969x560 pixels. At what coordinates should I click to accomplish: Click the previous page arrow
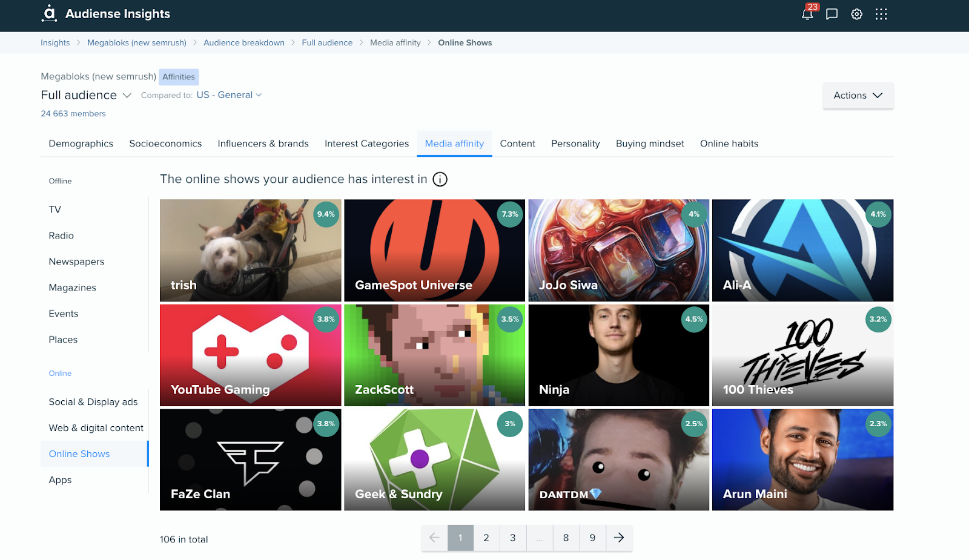(434, 538)
